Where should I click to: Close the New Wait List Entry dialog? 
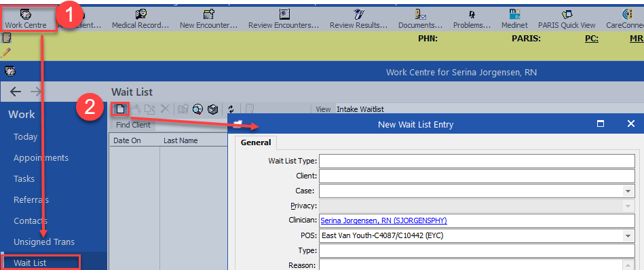[x=631, y=124]
